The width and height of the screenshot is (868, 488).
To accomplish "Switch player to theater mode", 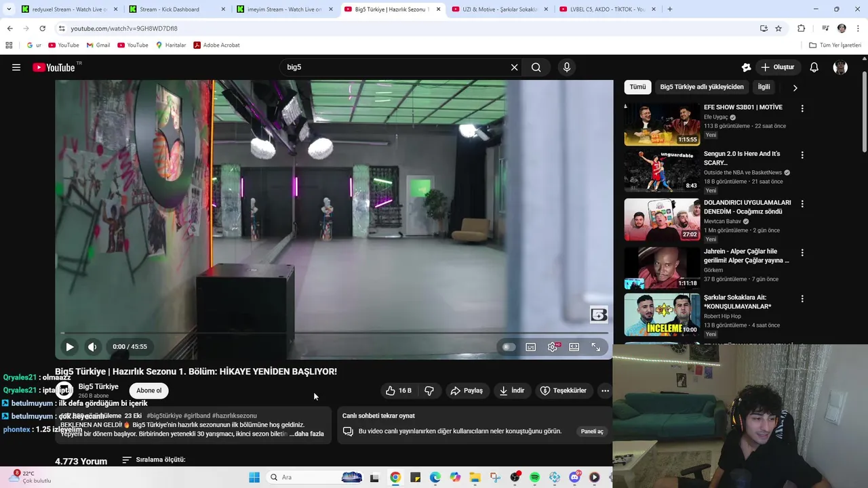I will 574,346.
